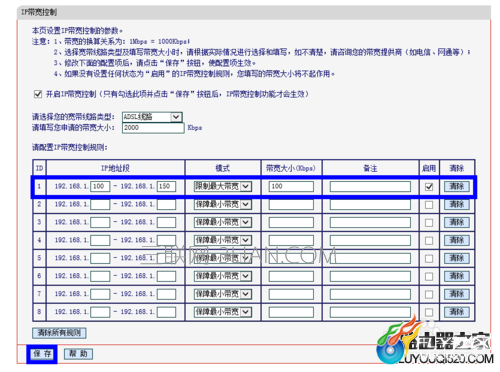Viewport: 500px width, 372px height.
Task: Focus the start IP field containing 100
Action: (x=100, y=186)
